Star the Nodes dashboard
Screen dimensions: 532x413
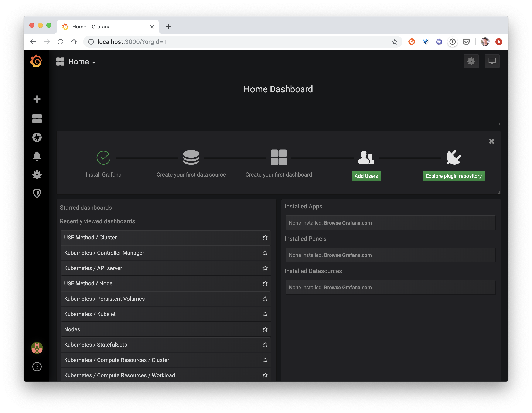click(265, 329)
